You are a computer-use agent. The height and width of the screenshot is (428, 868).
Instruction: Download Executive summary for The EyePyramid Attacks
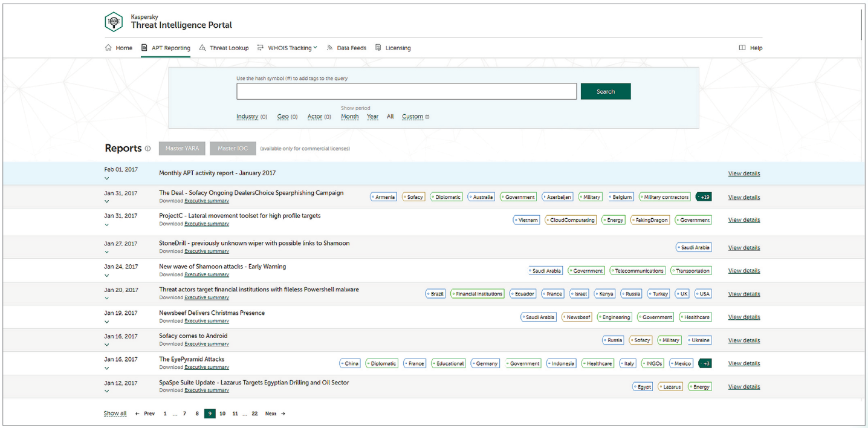(x=207, y=367)
